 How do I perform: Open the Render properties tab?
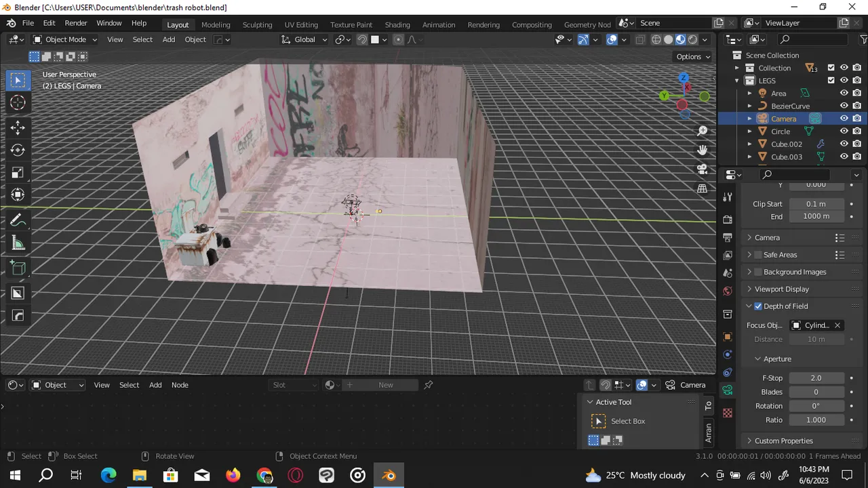pos(728,220)
